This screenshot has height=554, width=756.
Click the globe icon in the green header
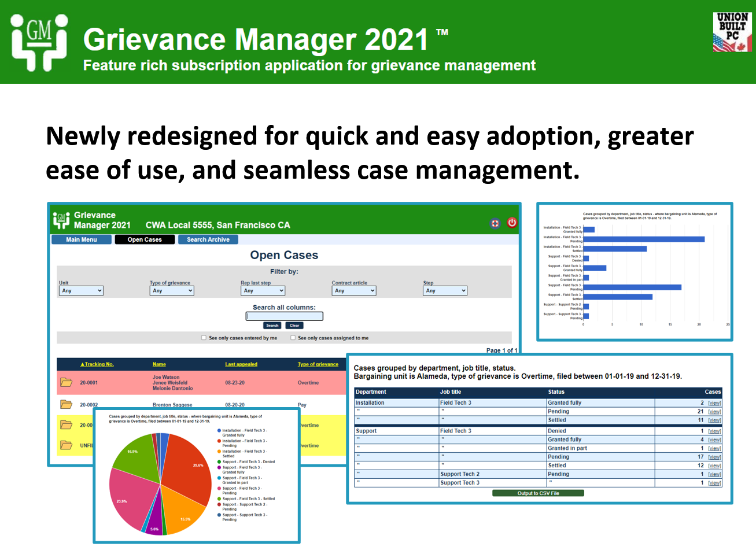[495, 223]
